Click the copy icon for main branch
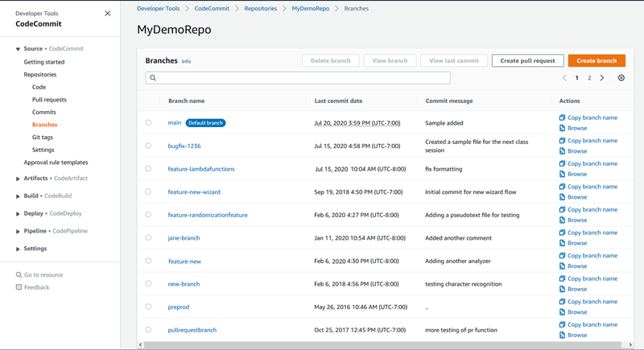The height and width of the screenshot is (350, 644). pos(563,117)
